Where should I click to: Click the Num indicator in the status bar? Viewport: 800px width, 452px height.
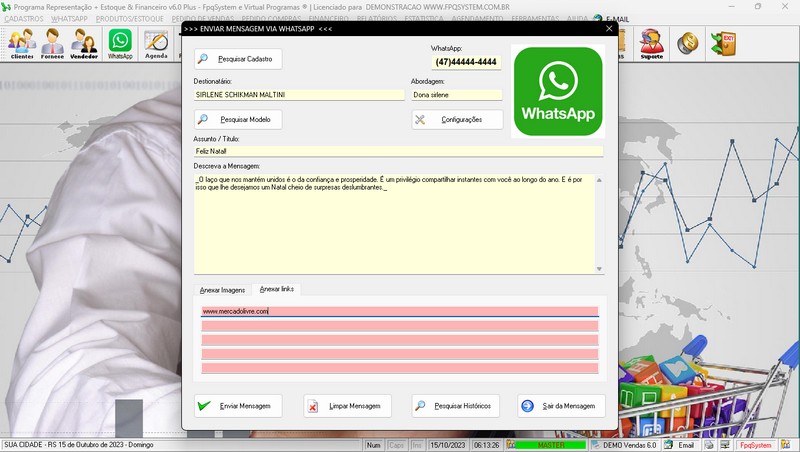point(373,445)
